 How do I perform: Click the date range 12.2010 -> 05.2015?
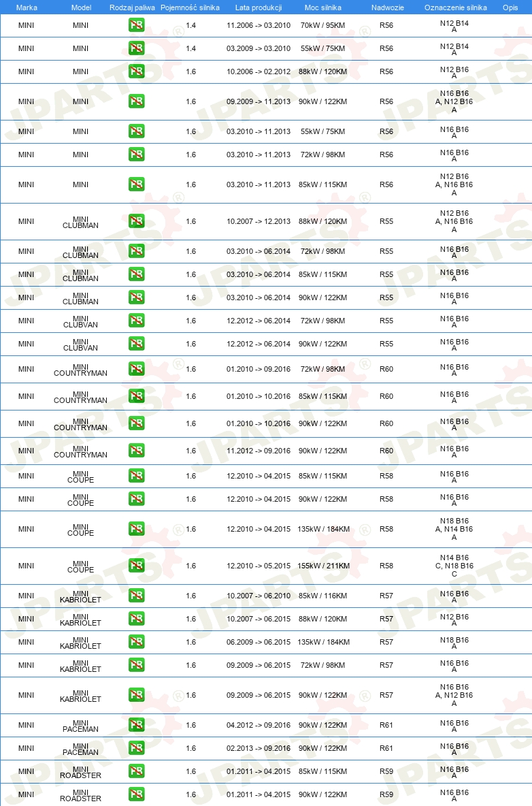[259, 566]
